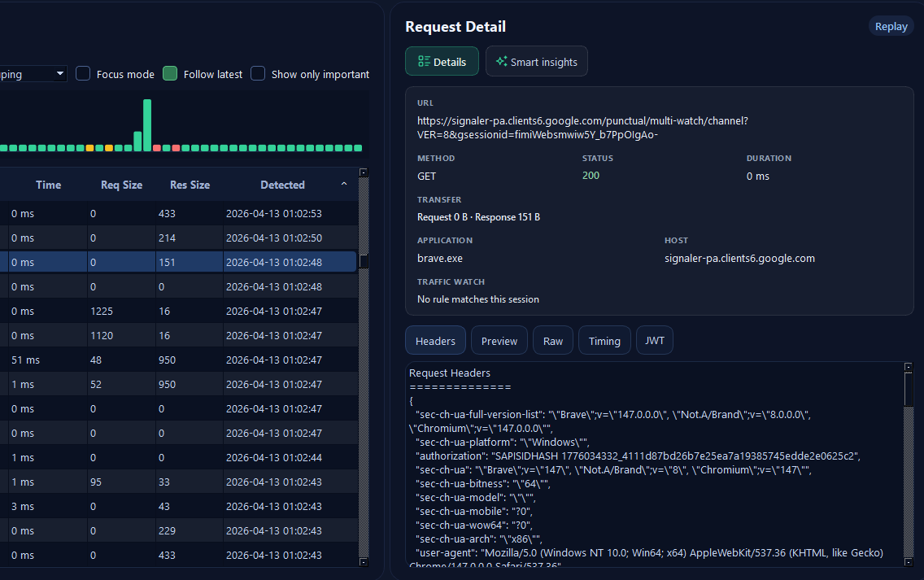Open the grouping dropdown arrow
This screenshot has width=924, height=580.
pyautogui.click(x=59, y=74)
